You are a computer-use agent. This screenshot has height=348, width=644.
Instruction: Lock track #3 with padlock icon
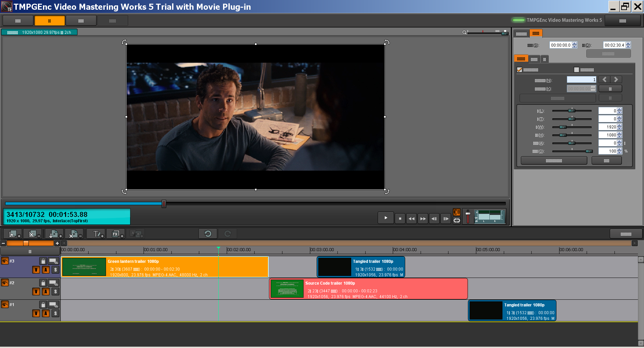(x=43, y=261)
